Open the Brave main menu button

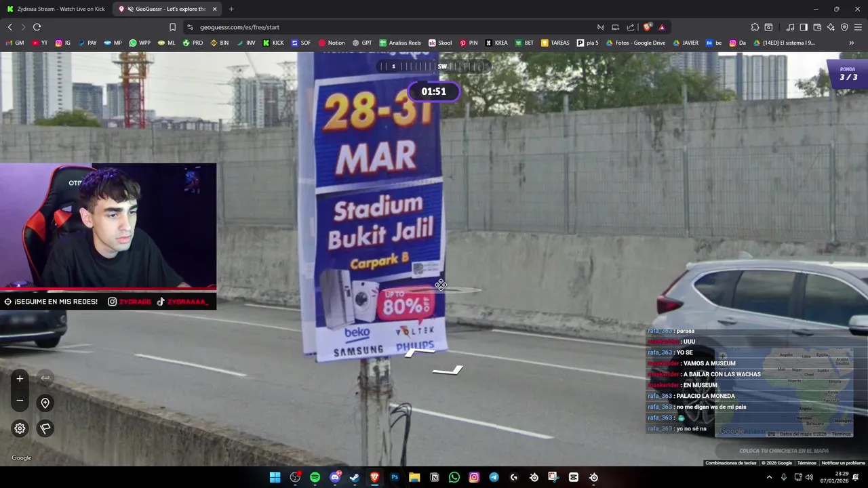[858, 27]
